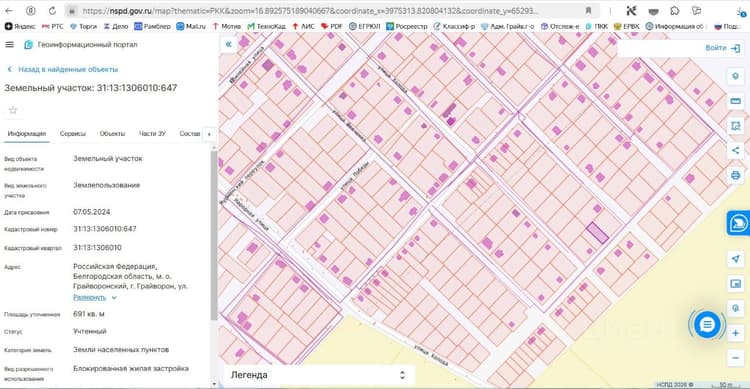This screenshot has width=750, height=389.
Task: Open the Мотив bookmark
Action: click(x=227, y=26)
